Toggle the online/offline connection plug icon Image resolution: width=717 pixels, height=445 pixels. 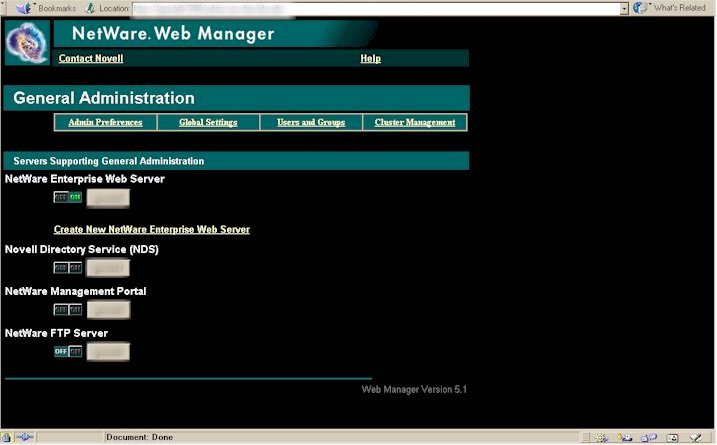(x=25, y=437)
